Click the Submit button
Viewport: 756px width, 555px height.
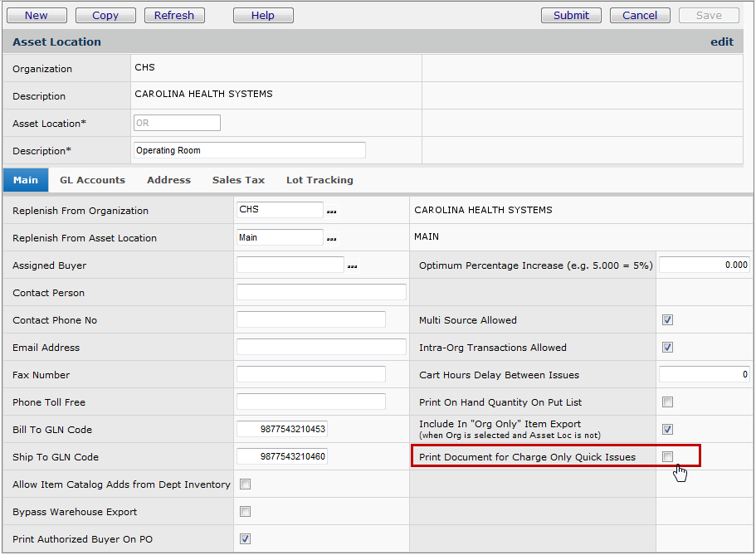tap(571, 15)
